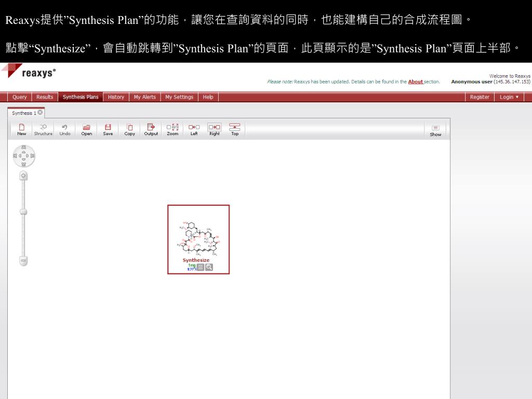
Task: Follow the About section link
Action: pos(415,82)
